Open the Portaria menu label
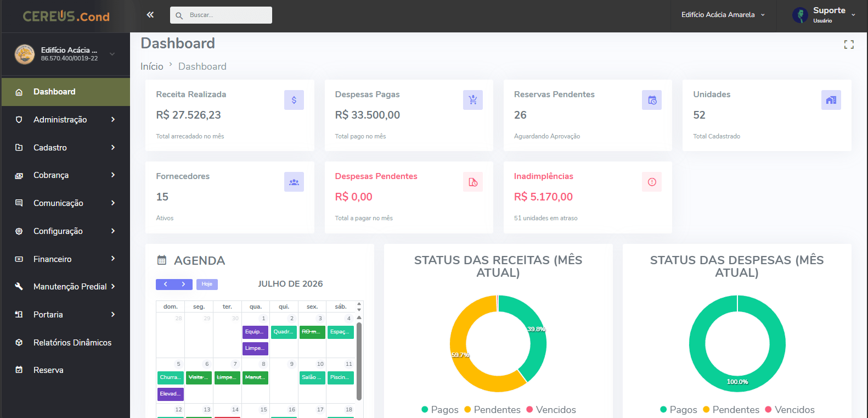868x418 pixels. (48, 315)
